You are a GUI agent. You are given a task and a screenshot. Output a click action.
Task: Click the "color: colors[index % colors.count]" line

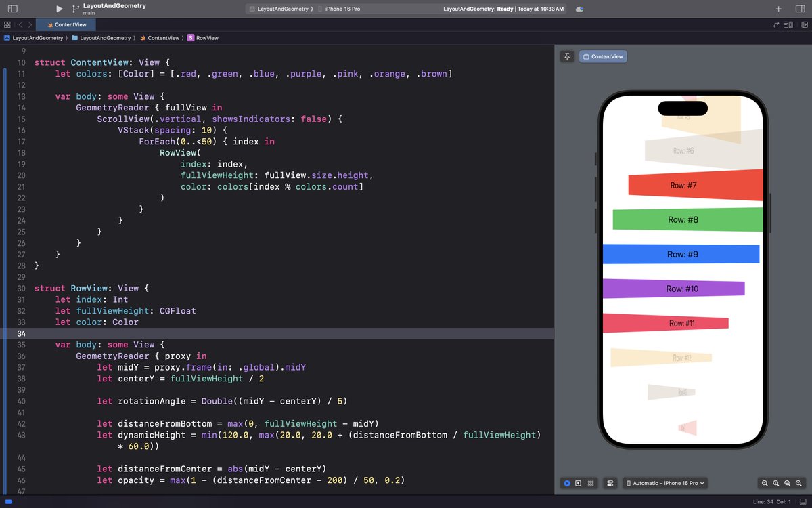[272, 186]
